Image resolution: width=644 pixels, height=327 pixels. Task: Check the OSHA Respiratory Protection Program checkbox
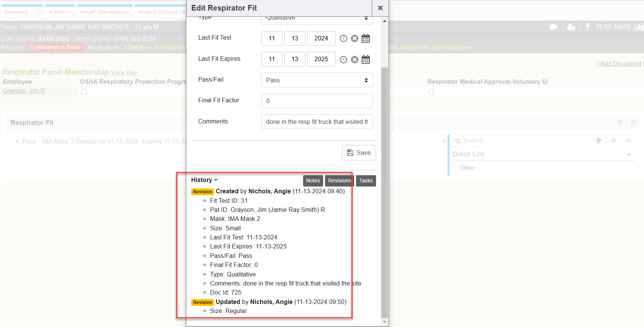click(84, 92)
